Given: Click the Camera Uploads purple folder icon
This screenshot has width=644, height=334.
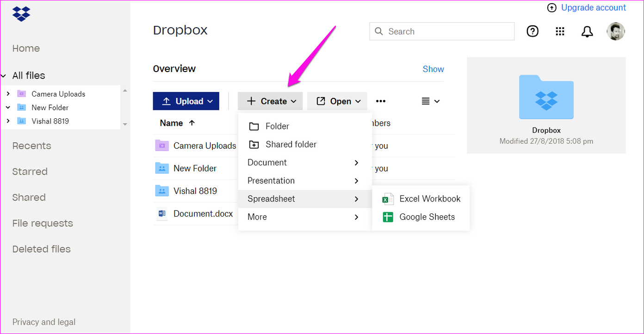Looking at the screenshot, I should click(161, 146).
